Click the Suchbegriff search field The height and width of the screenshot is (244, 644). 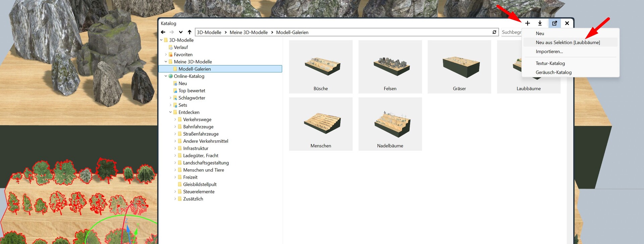(511, 32)
